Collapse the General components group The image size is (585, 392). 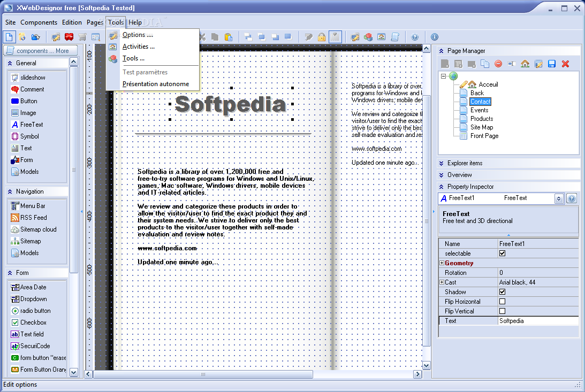click(x=10, y=63)
